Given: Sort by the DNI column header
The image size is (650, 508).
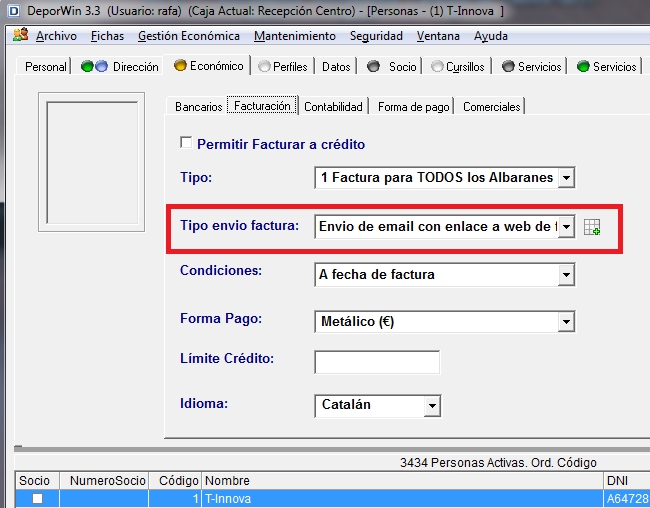Looking at the screenshot, I should [x=626, y=480].
